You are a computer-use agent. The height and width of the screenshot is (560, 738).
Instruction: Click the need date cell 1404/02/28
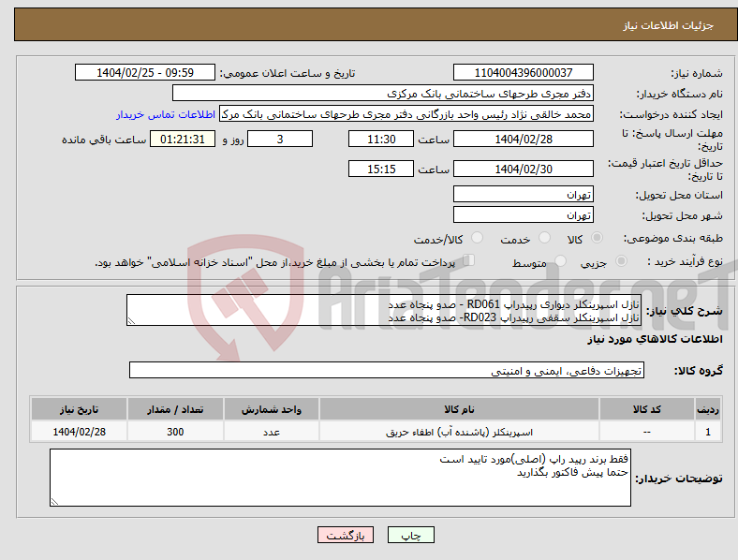click(79, 432)
